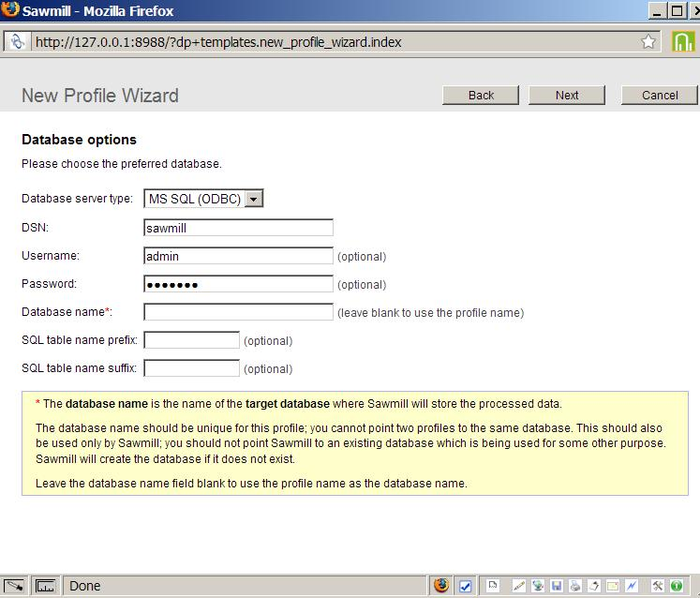Image resolution: width=700 pixels, height=598 pixels.
Task: Click the printer icon in status bar
Action: point(575,586)
